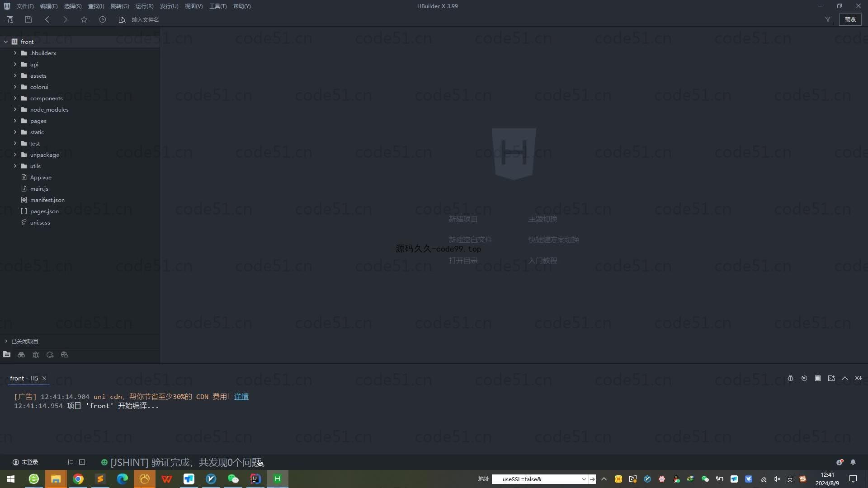Click the sync refresh icon in sidebar

click(50, 355)
